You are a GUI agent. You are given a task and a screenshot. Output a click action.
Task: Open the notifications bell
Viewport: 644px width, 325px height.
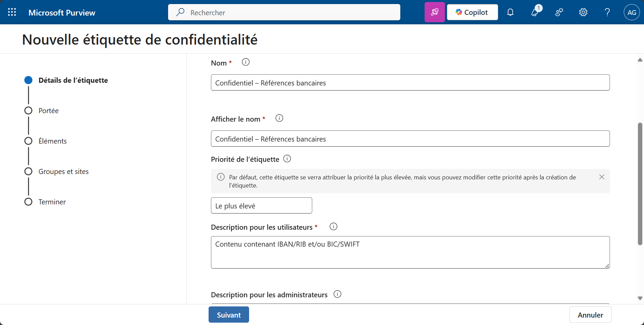(510, 12)
